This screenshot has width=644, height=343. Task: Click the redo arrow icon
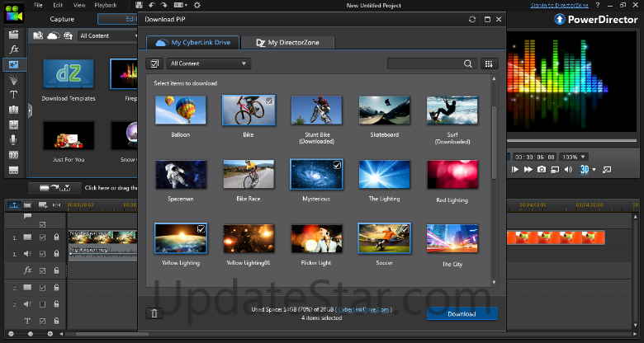(x=163, y=5)
